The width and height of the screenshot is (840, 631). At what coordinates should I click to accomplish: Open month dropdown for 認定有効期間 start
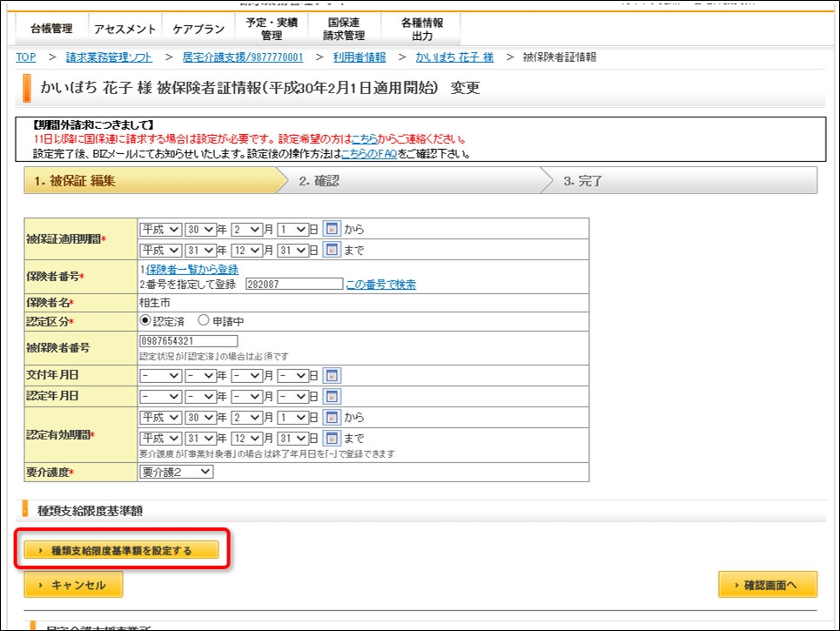pyautogui.click(x=247, y=417)
